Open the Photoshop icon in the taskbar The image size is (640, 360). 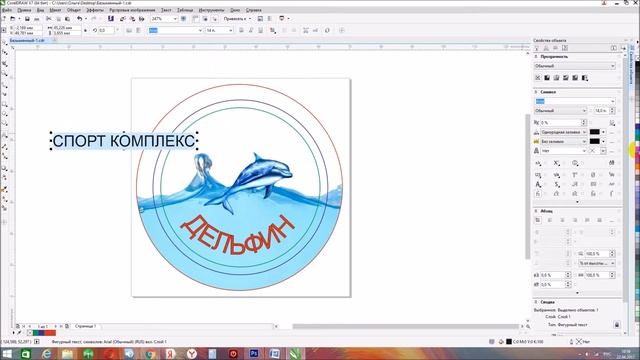(253, 353)
